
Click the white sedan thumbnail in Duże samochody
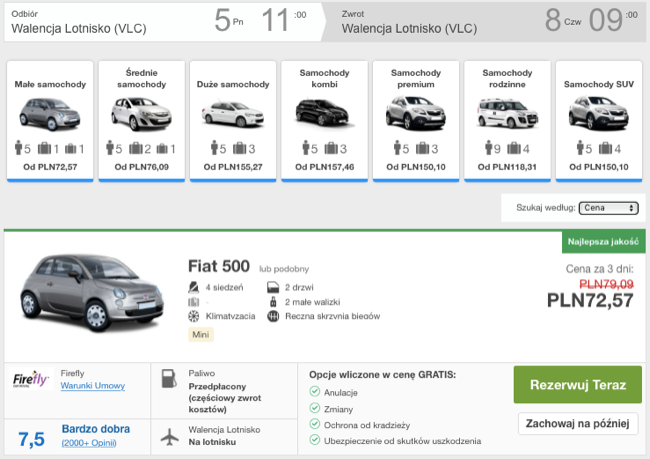233,114
